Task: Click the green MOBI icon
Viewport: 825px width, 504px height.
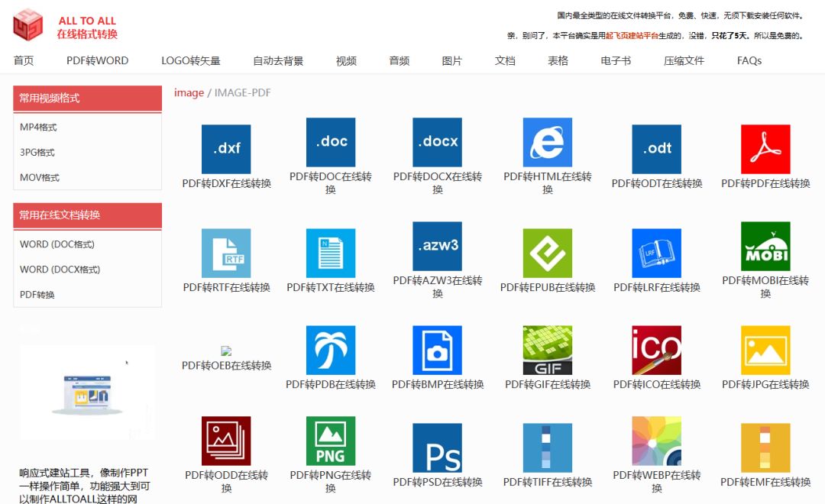Action: (x=765, y=246)
